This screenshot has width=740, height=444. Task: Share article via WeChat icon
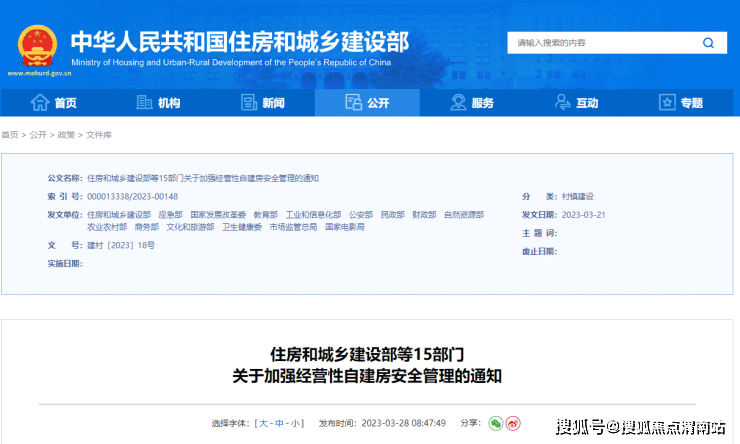click(x=495, y=423)
